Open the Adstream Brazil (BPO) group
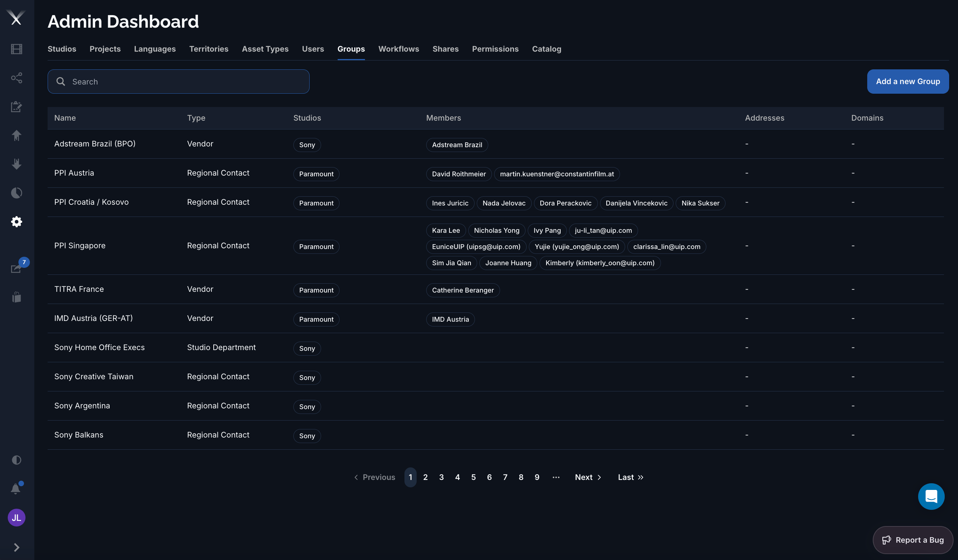958x560 pixels. 95,144
